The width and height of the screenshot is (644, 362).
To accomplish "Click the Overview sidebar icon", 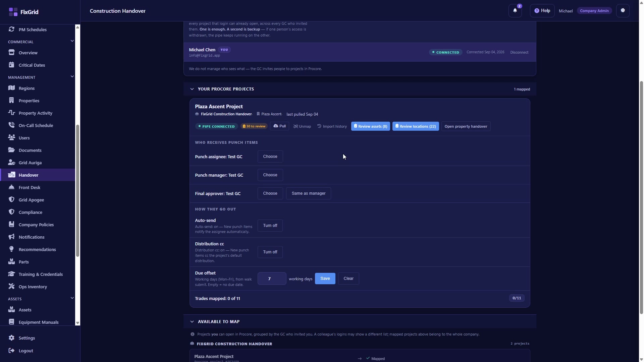I will tap(11, 52).
